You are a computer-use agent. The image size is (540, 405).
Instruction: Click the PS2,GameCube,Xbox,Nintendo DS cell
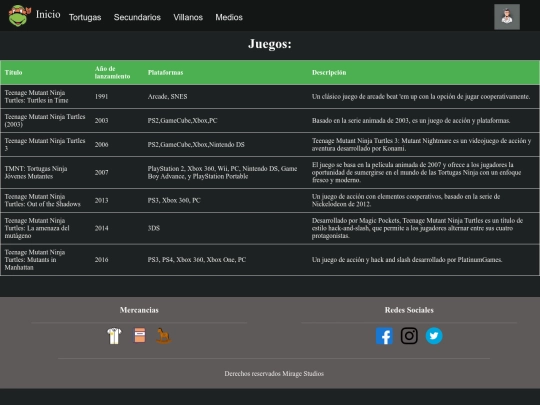(x=226, y=145)
